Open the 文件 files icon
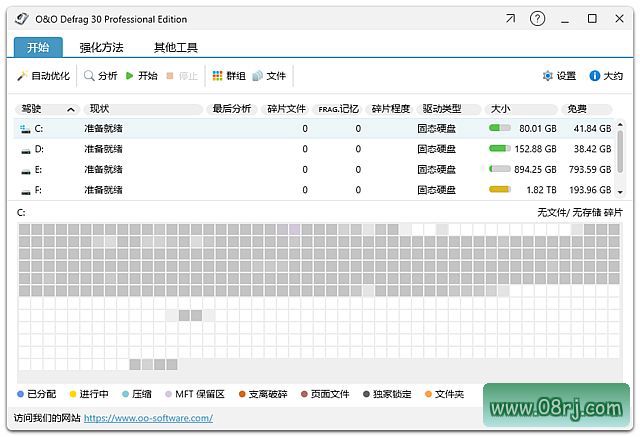Screen dimensions: 640x437 pyautogui.click(x=258, y=75)
